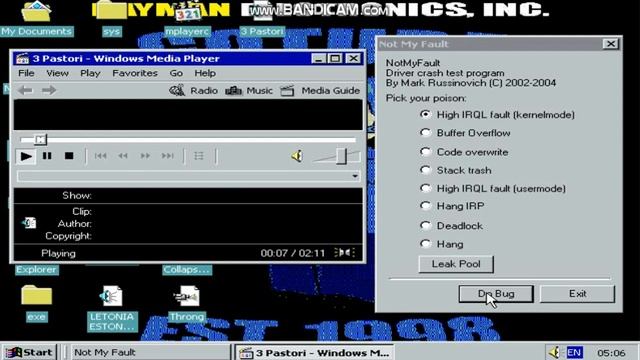Select the Hang radio option
Viewport: 640px width, 360px height.
tap(442, 244)
